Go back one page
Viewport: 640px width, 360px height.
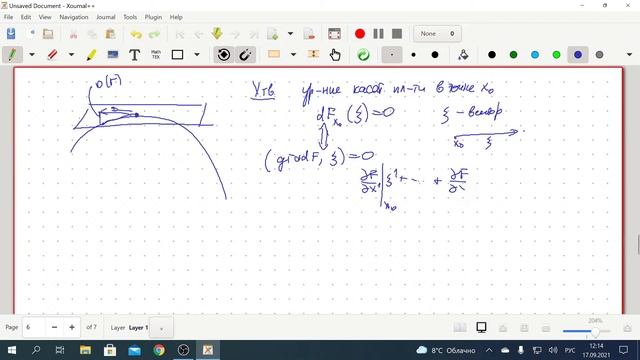198,34
